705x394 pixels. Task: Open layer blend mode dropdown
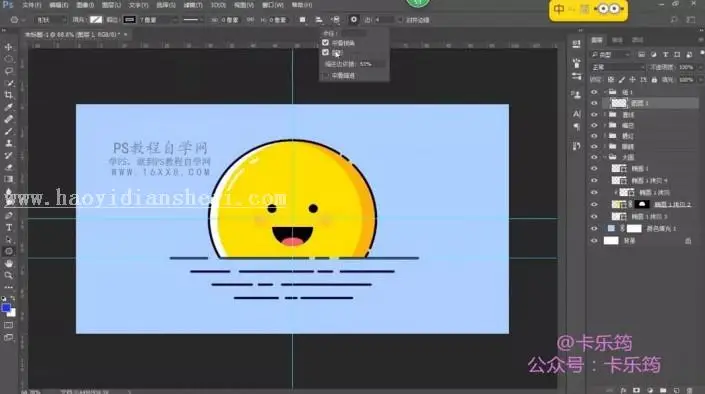pyautogui.click(x=618, y=67)
